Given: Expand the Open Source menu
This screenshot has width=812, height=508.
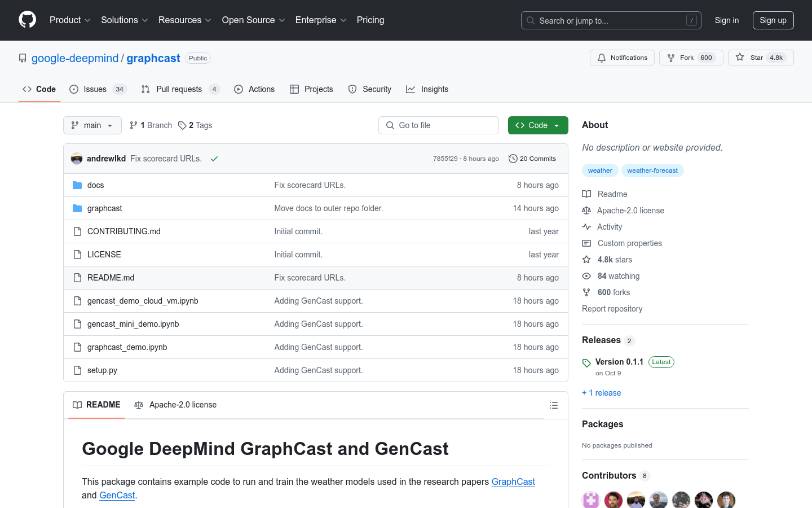Looking at the screenshot, I should (x=254, y=20).
